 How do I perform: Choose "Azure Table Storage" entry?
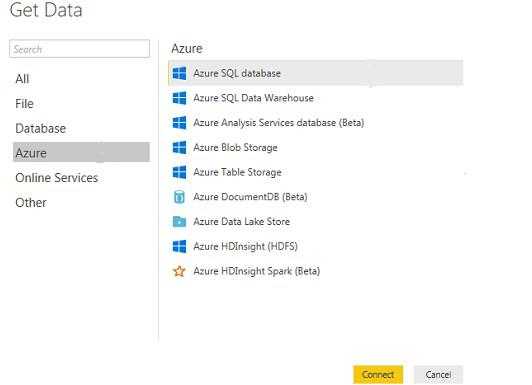pos(237,172)
